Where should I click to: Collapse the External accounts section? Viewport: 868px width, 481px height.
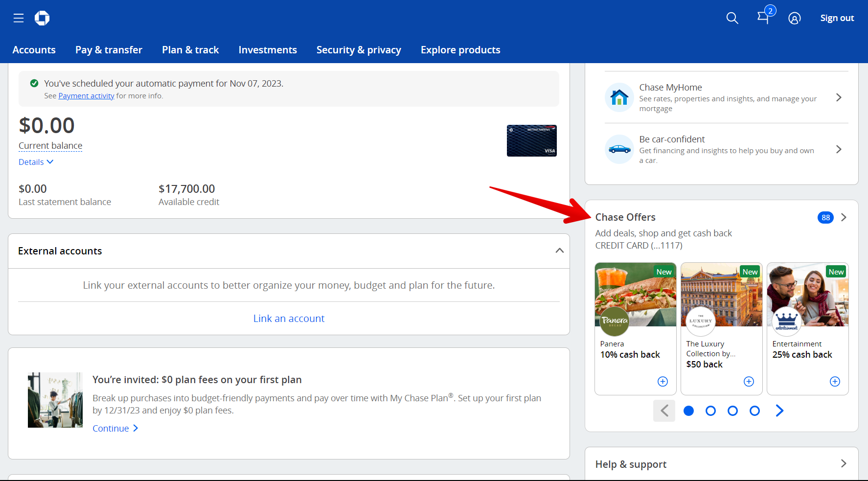coord(559,251)
